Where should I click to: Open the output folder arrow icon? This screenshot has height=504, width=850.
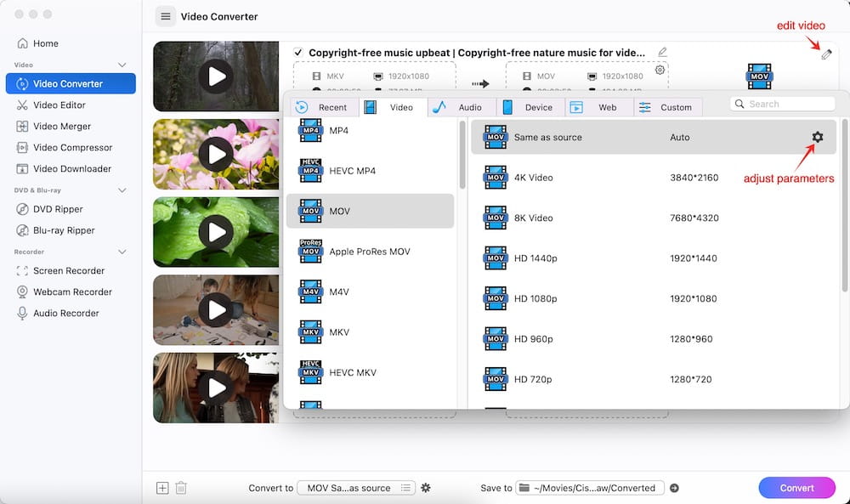pyautogui.click(x=674, y=488)
